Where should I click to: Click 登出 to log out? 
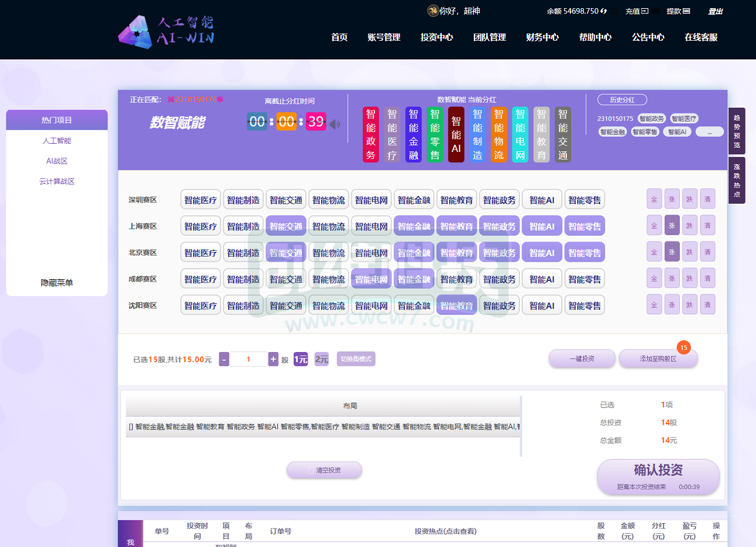pyautogui.click(x=715, y=12)
